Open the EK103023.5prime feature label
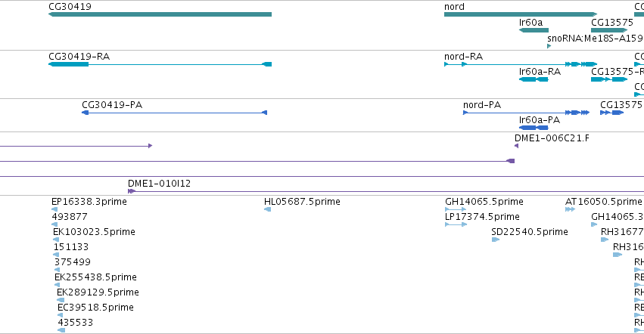Screen dimensions: 644x334 click(x=94, y=232)
